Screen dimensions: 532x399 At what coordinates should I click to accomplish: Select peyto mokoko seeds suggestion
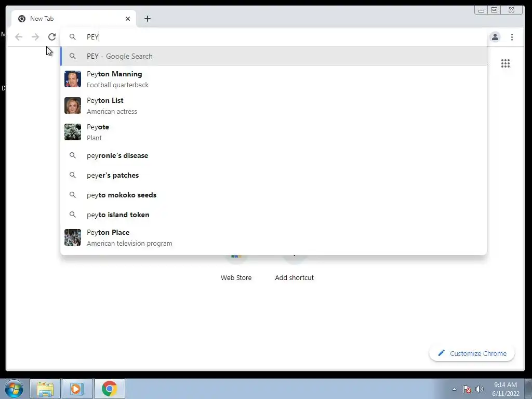pyautogui.click(x=273, y=195)
